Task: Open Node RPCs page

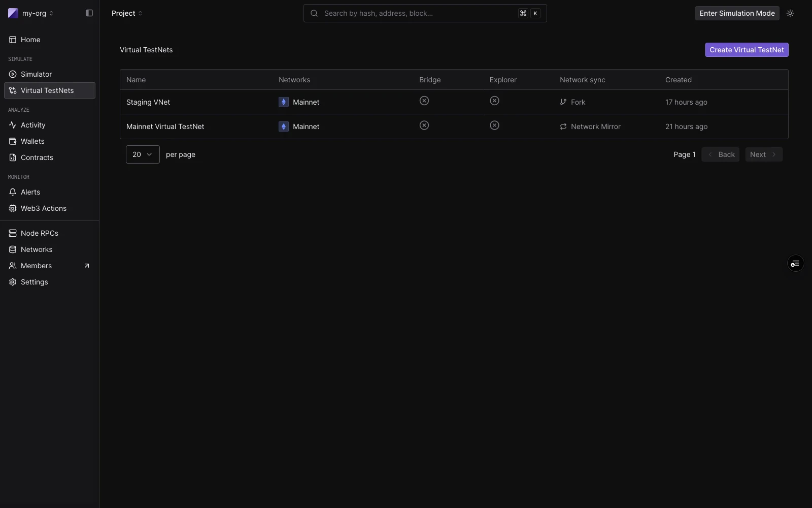Action: click(50, 233)
